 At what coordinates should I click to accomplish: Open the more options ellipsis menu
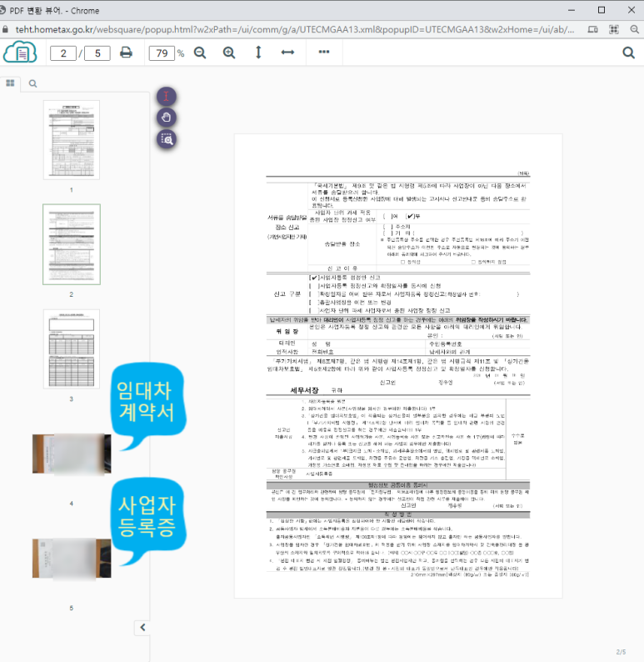pyautogui.click(x=324, y=52)
